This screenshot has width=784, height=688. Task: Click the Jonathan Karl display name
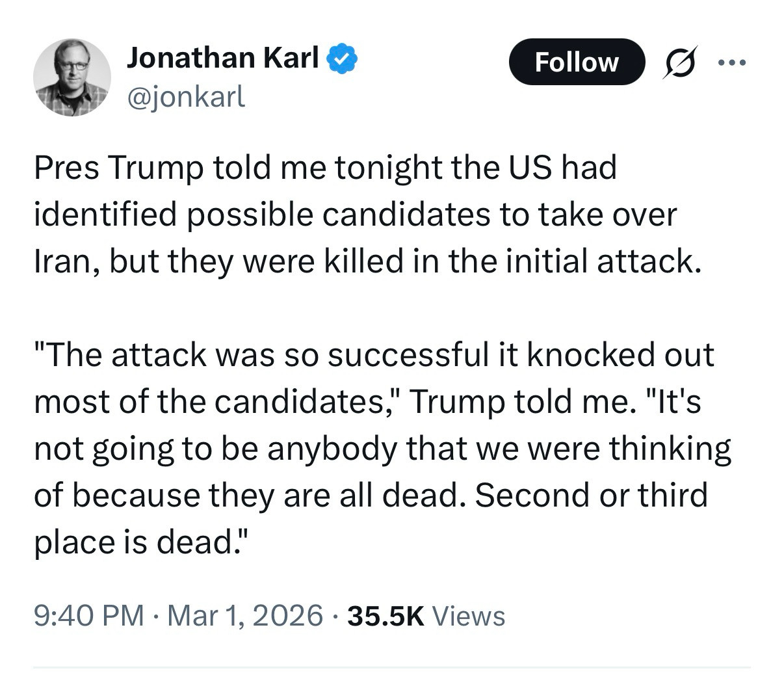[x=223, y=58]
